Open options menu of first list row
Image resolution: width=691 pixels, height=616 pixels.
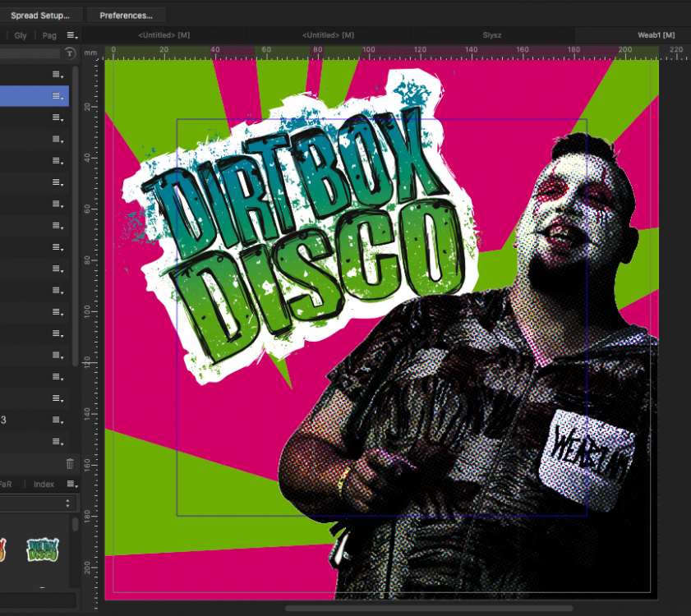58,75
